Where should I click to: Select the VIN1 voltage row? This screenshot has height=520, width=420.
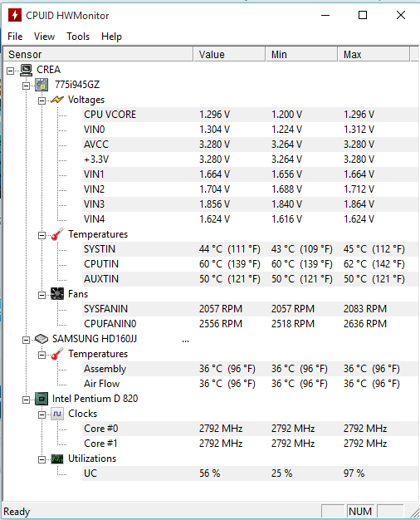251,174
